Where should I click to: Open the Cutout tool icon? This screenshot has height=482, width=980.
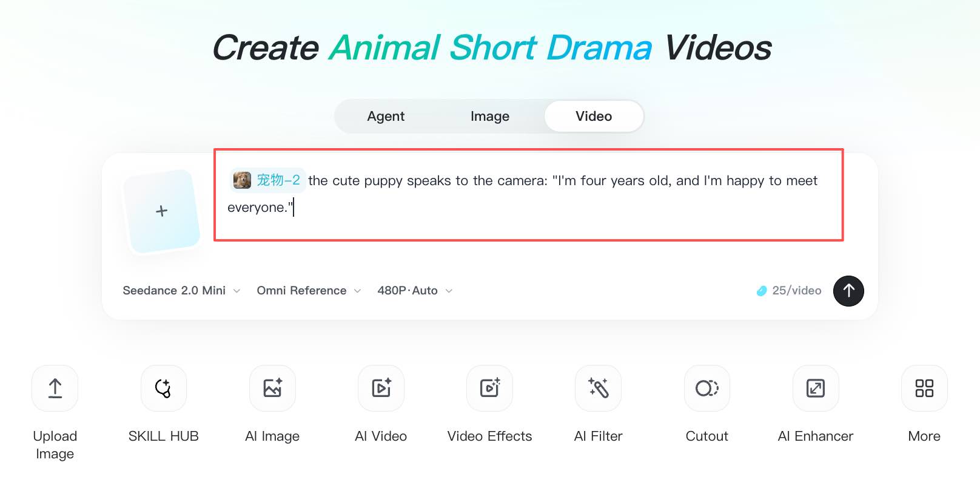point(707,388)
